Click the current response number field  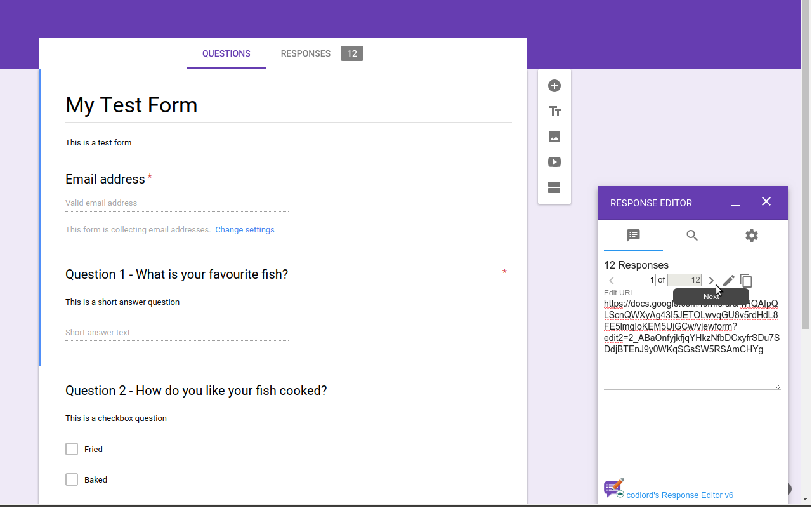click(x=639, y=280)
